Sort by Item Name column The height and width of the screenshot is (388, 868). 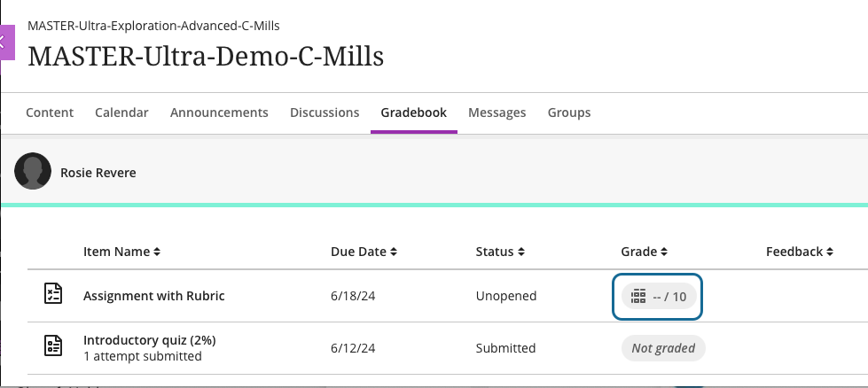pyautogui.click(x=121, y=252)
